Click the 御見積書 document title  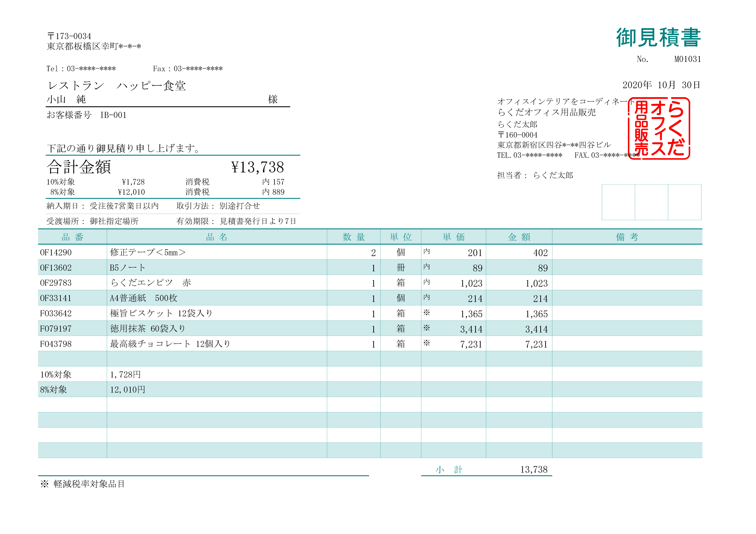point(658,37)
